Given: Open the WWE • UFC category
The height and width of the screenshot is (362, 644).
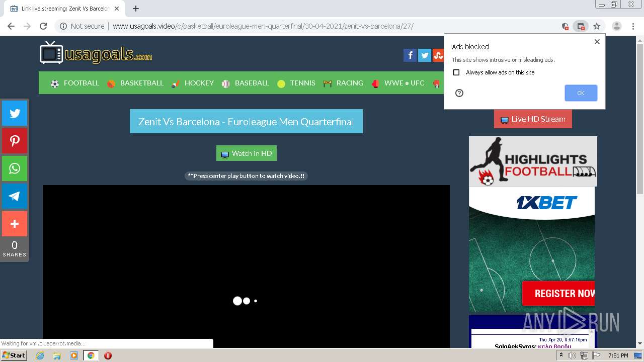Looking at the screenshot, I should click(398, 83).
